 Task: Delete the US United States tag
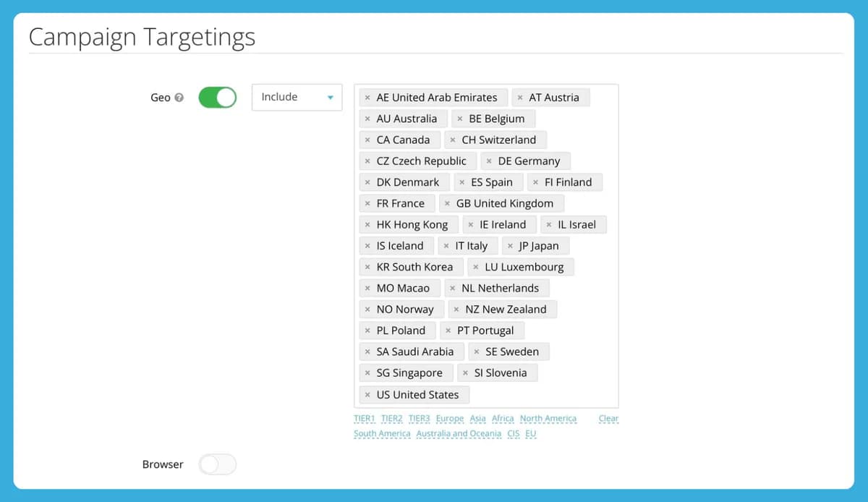click(x=367, y=395)
